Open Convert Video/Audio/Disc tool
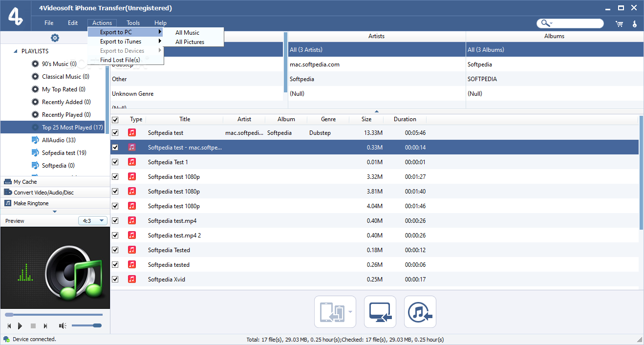 click(55, 193)
